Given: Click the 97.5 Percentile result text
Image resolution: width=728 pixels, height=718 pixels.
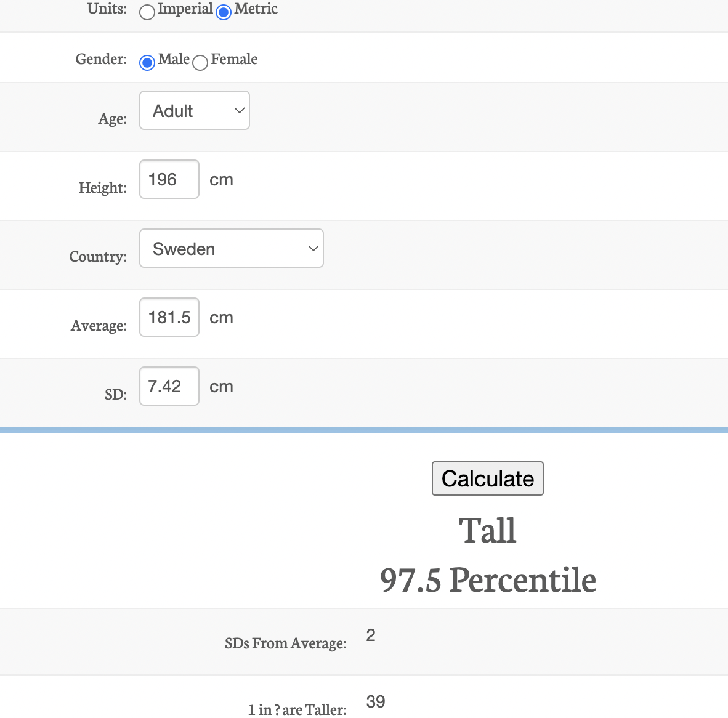Looking at the screenshot, I should pyautogui.click(x=488, y=579).
